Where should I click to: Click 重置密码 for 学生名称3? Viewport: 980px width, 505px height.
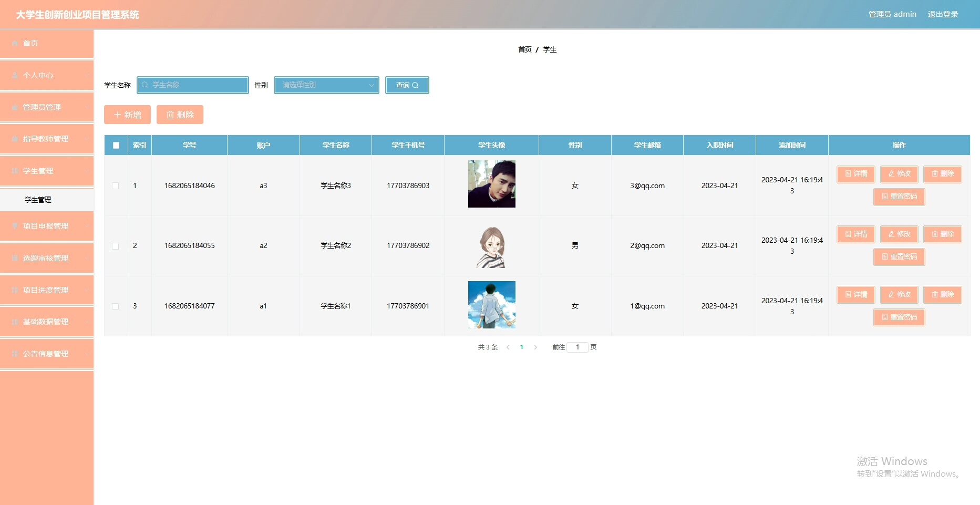point(899,197)
